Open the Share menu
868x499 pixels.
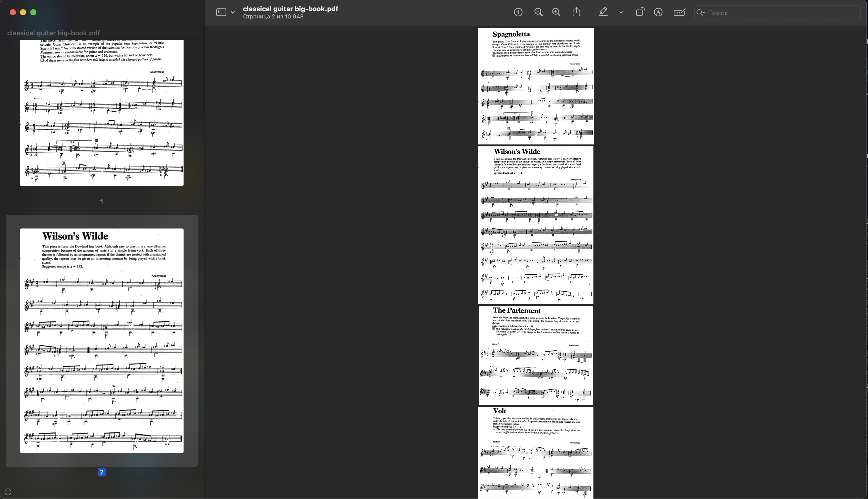click(x=577, y=12)
